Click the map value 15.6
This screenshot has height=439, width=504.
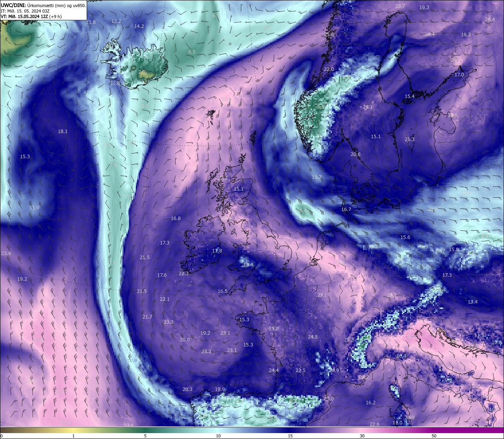tap(405, 237)
